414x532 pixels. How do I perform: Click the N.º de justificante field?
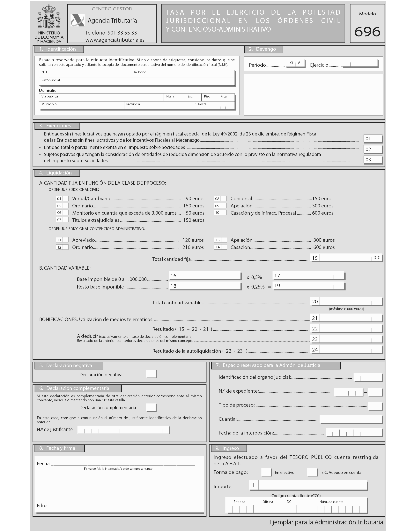tap(123, 430)
